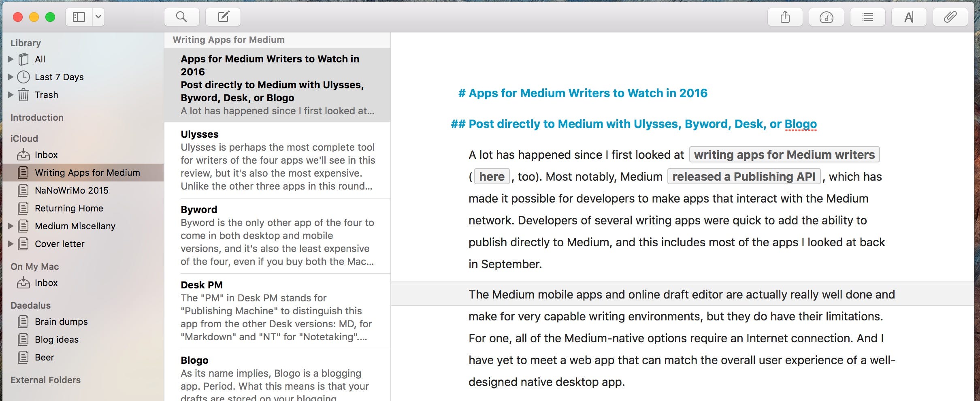
Task: Expand the Cover letter group
Action: pos(11,244)
